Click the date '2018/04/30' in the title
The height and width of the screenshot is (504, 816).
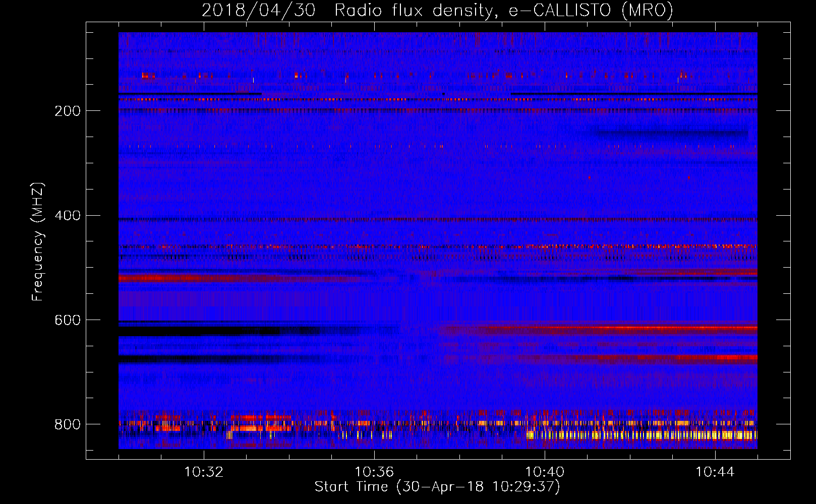click(259, 11)
